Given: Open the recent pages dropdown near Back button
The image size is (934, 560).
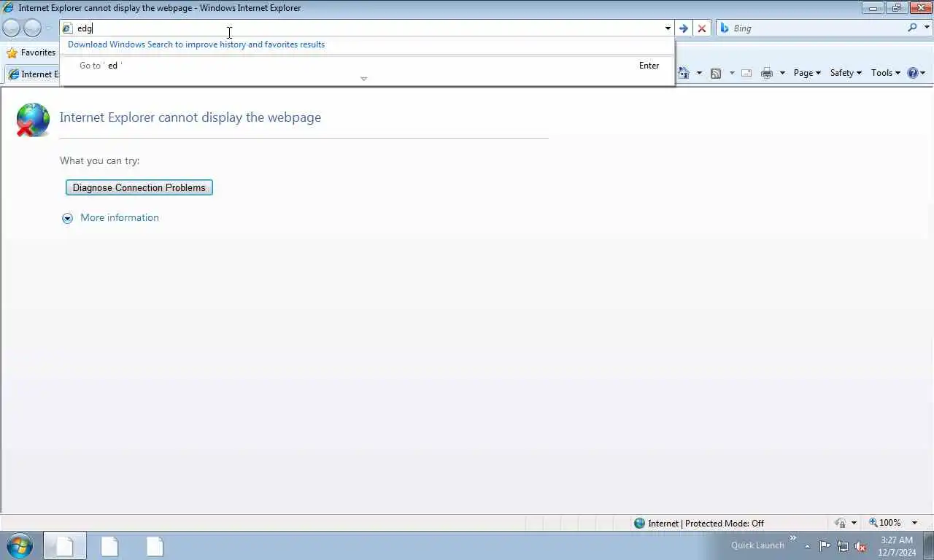Looking at the screenshot, I should point(49,28).
